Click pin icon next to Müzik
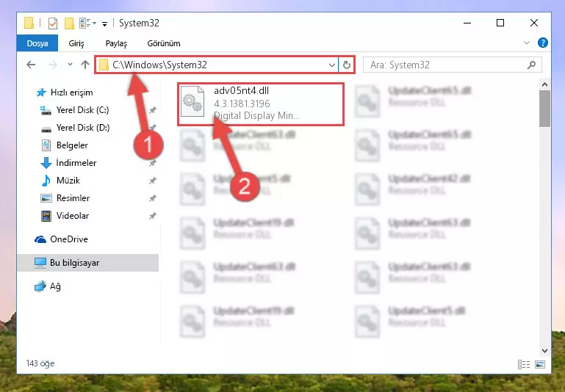 tap(153, 181)
